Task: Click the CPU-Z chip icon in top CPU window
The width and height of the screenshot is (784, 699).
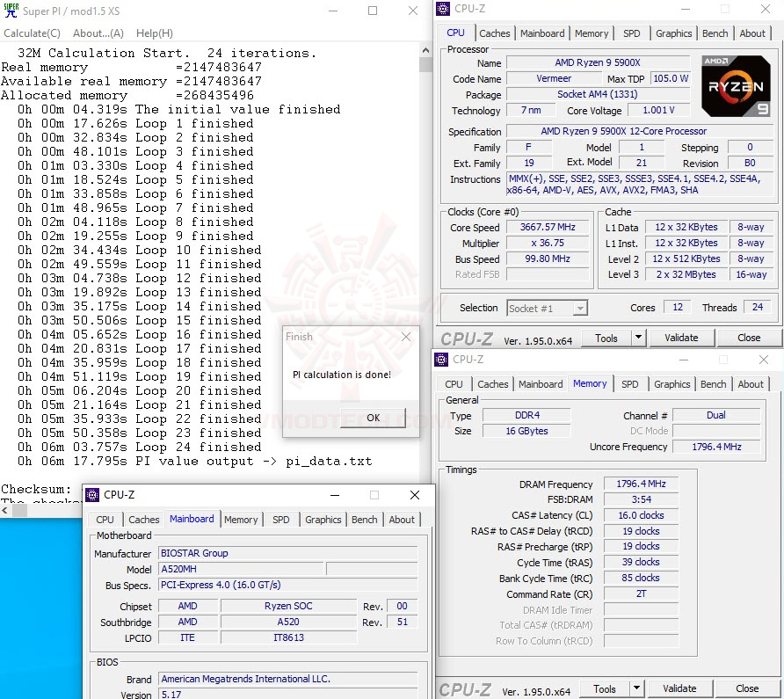Action: (x=442, y=9)
